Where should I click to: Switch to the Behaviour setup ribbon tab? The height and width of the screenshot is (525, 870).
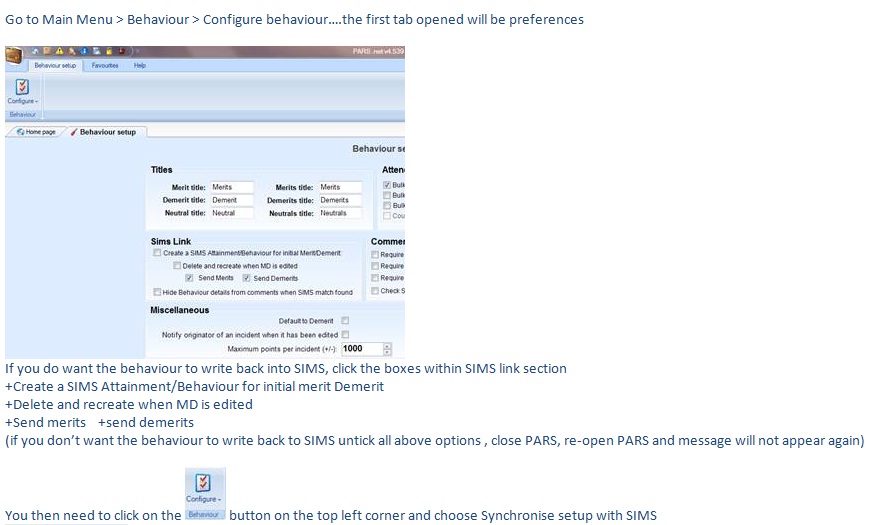click(x=55, y=65)
